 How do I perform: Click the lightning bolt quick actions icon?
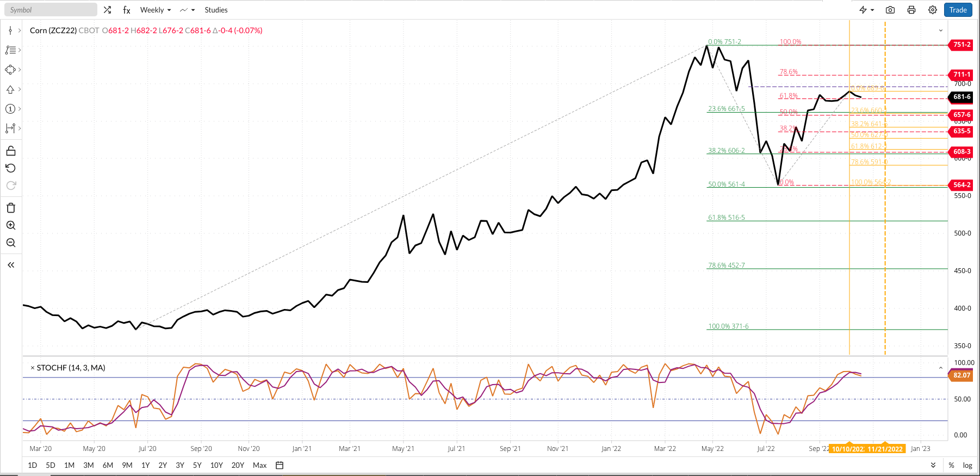(x=863, y=10)
